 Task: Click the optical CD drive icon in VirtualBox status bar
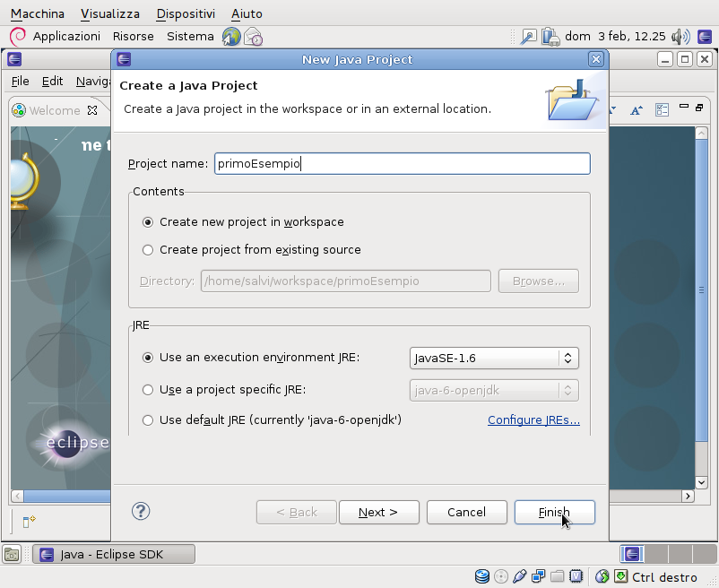[501, 576]
